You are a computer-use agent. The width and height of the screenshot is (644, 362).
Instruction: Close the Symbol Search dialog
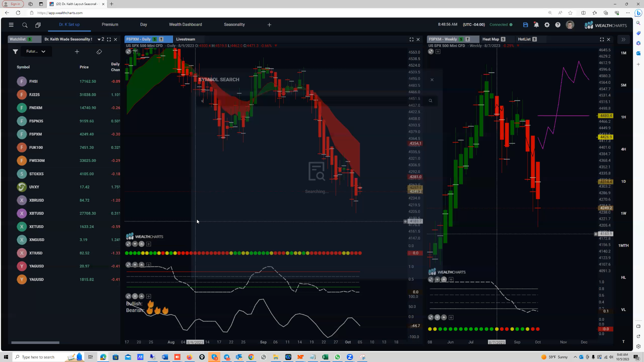click(432, 80)
